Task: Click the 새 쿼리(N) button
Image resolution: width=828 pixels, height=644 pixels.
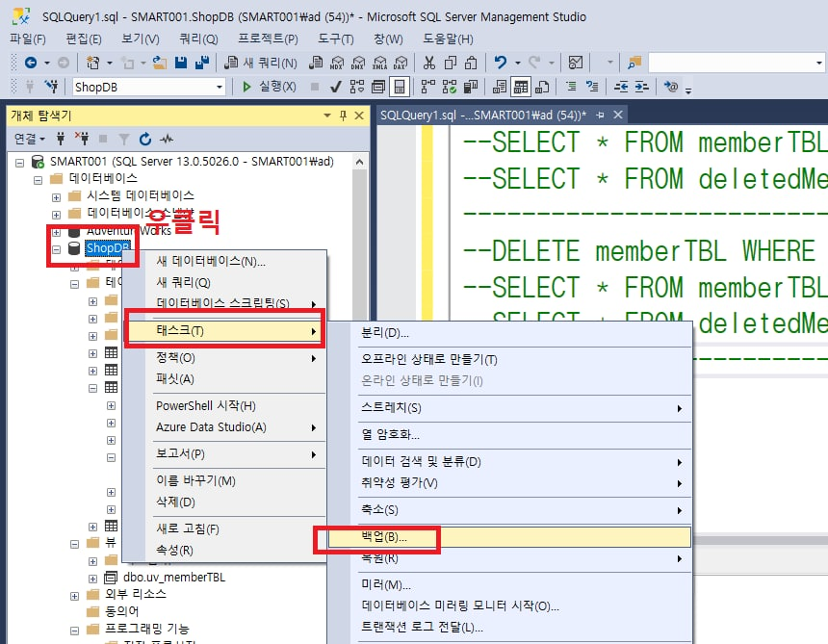Action: click(x=261, y=63)
